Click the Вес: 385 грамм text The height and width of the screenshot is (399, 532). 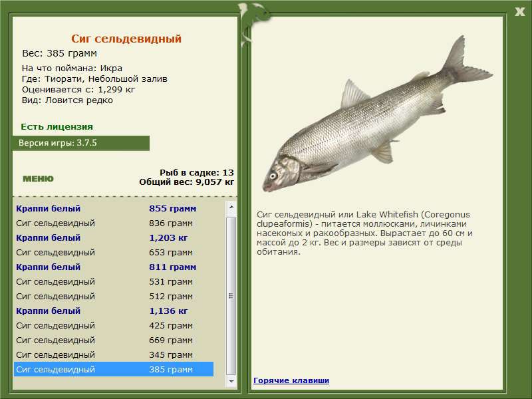[x=59, y=53]
